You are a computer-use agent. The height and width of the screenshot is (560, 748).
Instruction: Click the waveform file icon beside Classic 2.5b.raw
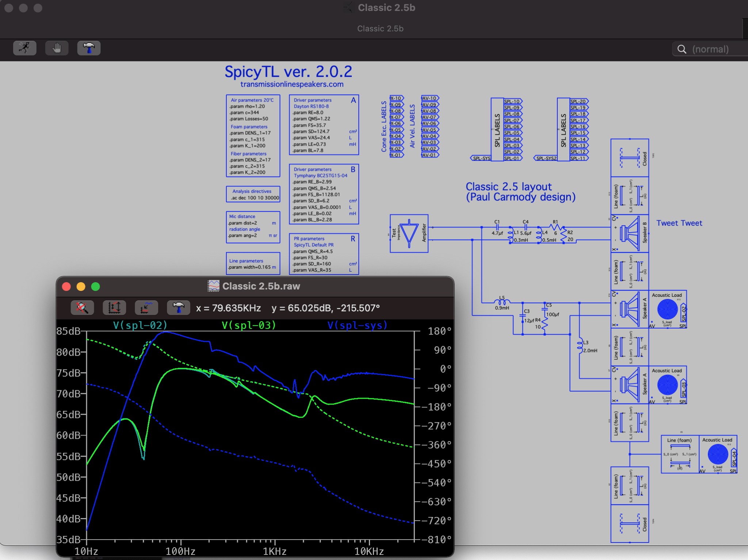pos(214,286)
